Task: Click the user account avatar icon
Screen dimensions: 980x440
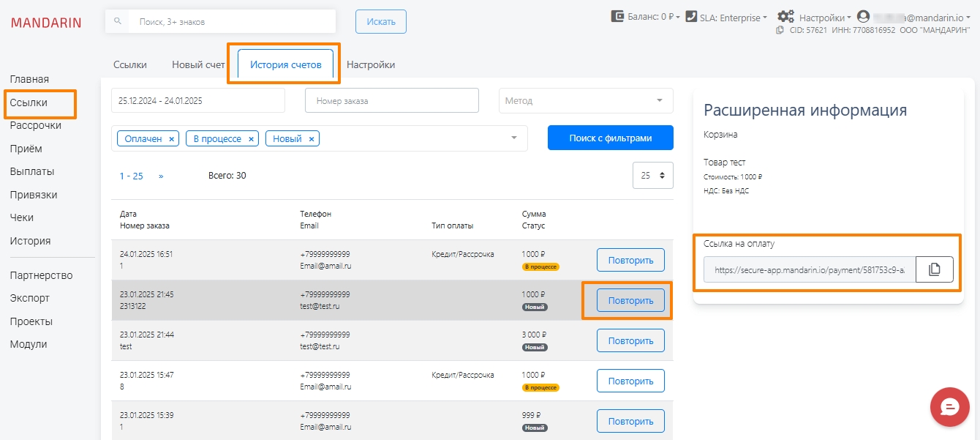Action: point(863,16)
